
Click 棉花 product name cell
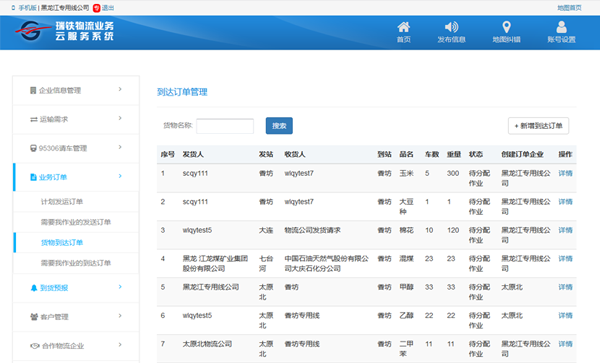point(406,230)
